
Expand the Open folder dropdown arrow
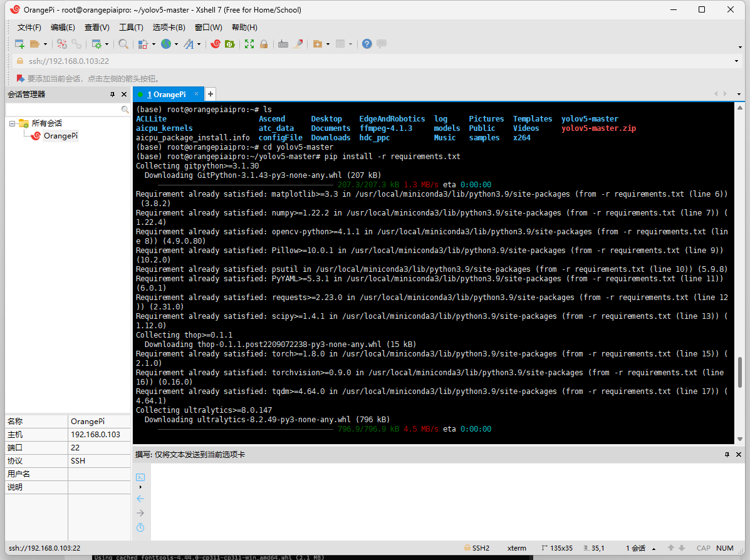point(45,44)
